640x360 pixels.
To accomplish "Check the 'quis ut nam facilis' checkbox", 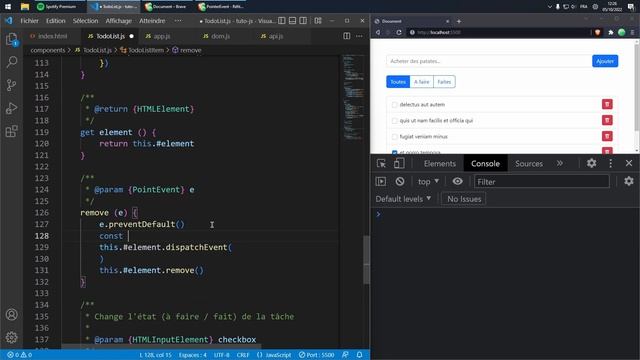I will tap(394, 120).
